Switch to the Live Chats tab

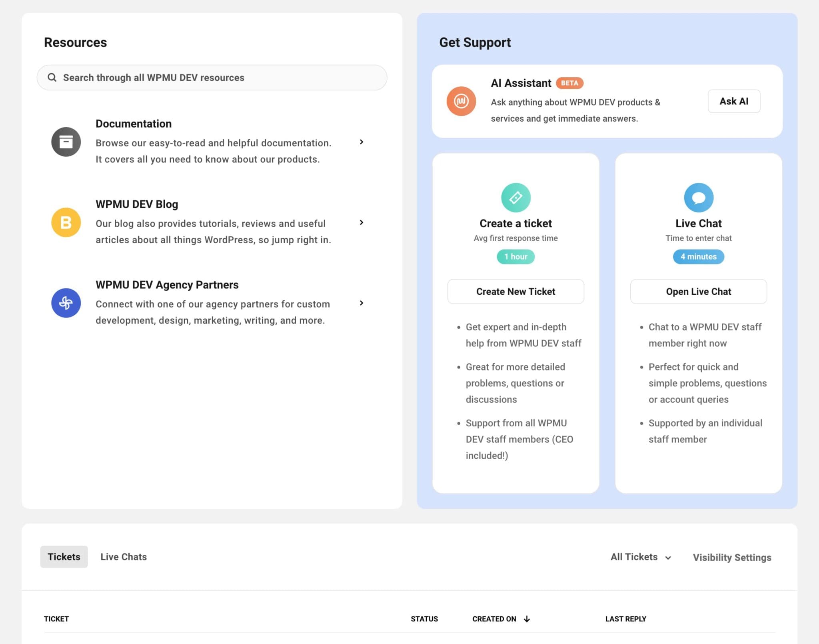[x=124, y=556]
